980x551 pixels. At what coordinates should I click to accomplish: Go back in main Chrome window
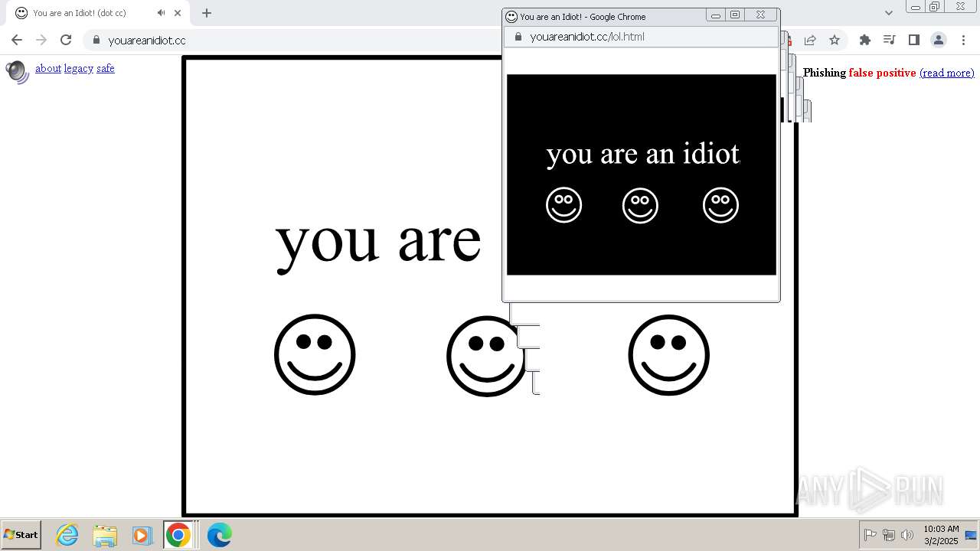[17, 40]
